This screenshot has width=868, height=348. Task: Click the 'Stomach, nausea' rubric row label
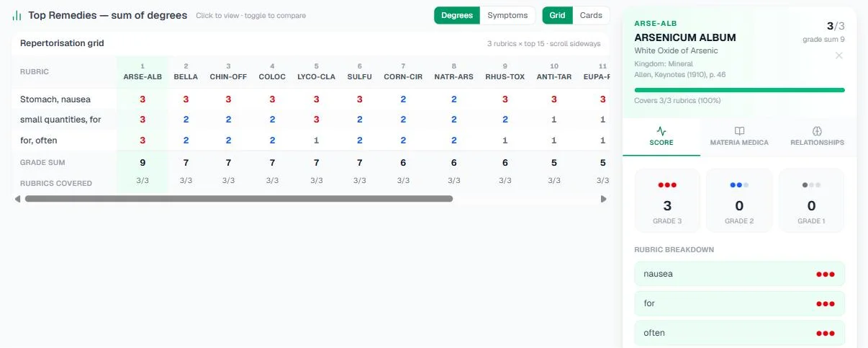[55, 99]
